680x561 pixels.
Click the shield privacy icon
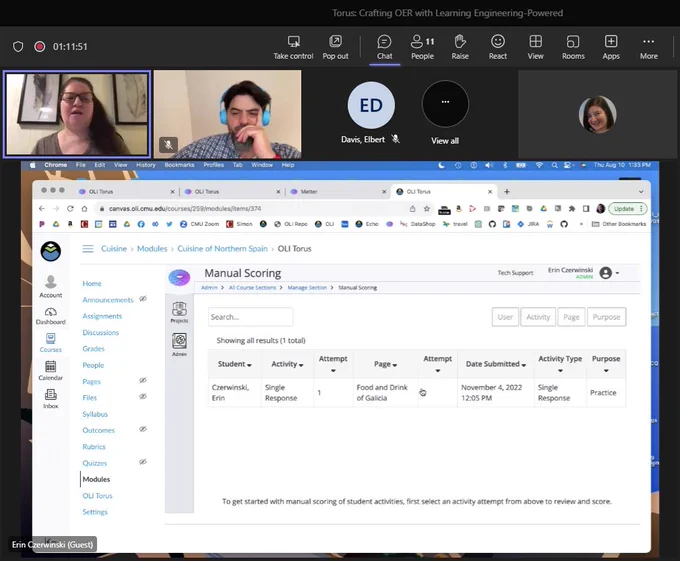pos(18,46)
